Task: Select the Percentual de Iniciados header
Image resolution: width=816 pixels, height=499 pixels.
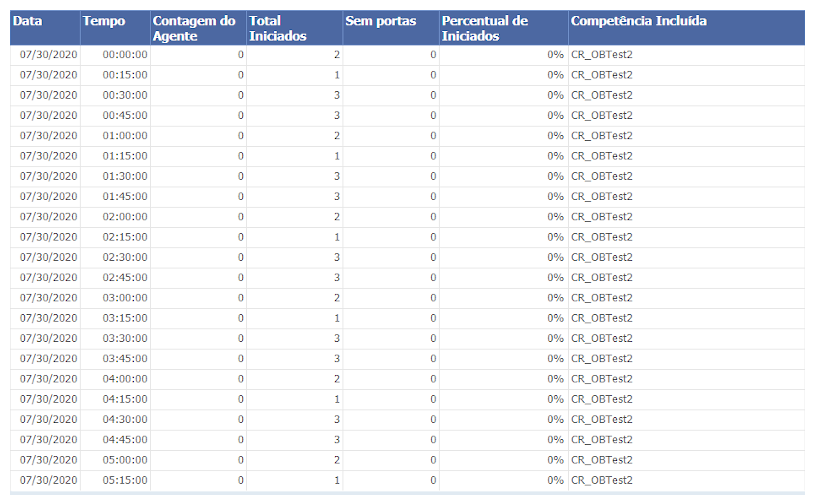Action: [x=504, y=28]
